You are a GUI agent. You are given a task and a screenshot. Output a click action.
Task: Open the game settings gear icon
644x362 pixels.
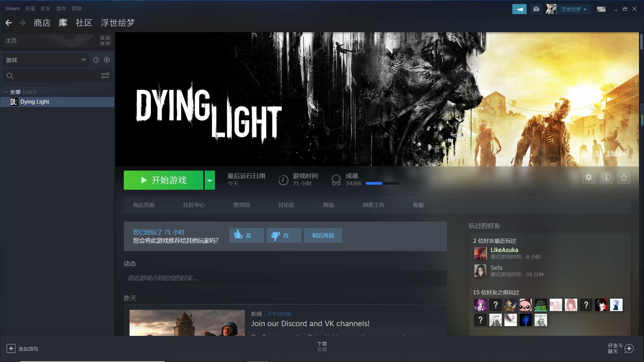[589, 177]
